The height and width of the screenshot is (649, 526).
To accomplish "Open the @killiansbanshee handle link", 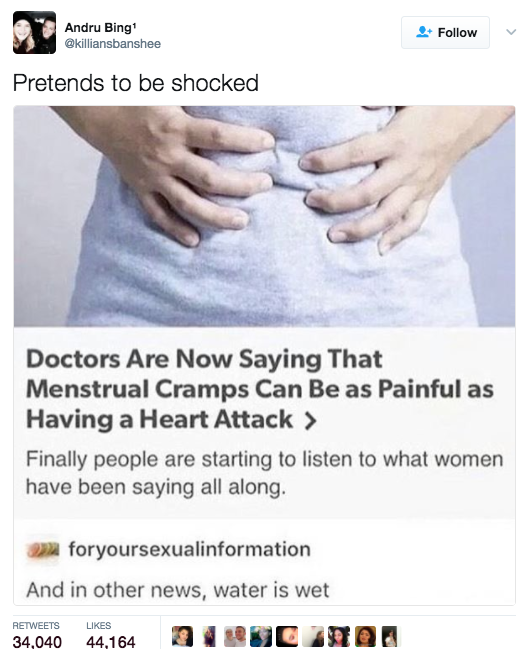I will (x=113, y=43).
